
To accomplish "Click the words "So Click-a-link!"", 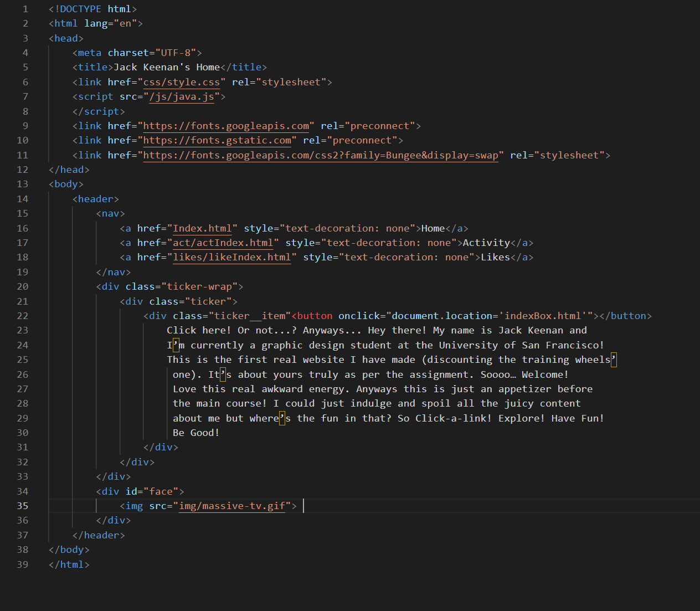I will point(445,418).
